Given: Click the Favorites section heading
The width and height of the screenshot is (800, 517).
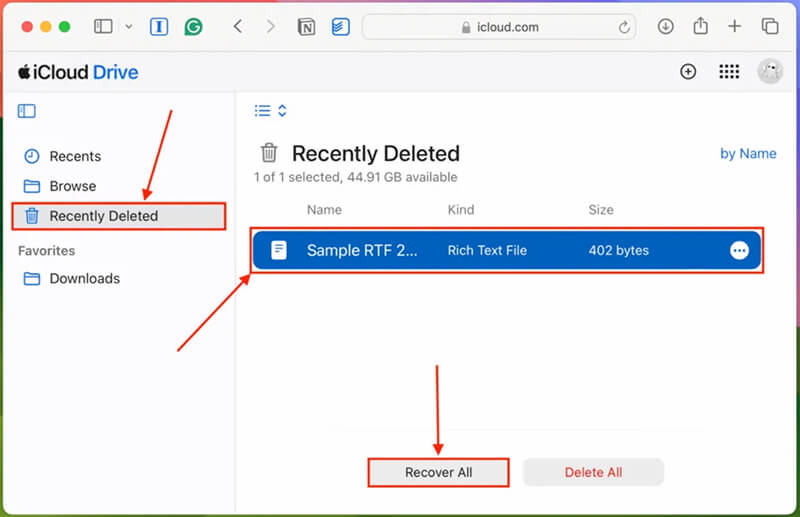Looking at the screenshot, I should tap(46, 251).
